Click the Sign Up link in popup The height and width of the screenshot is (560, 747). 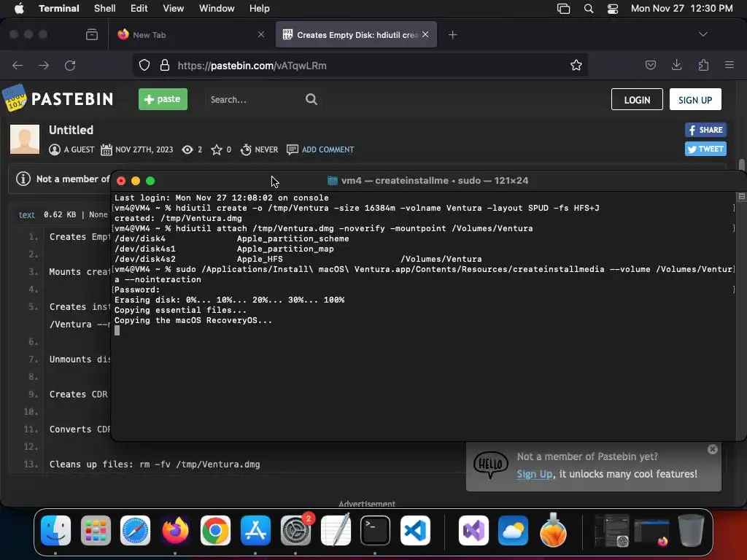pos(535,474)
